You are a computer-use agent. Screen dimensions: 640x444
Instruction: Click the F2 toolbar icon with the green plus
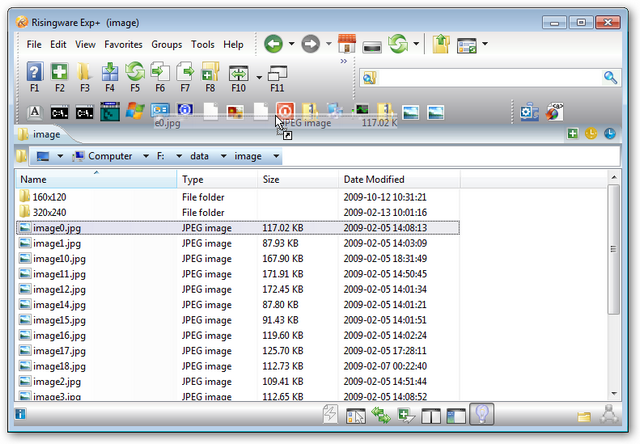(59, 72)
